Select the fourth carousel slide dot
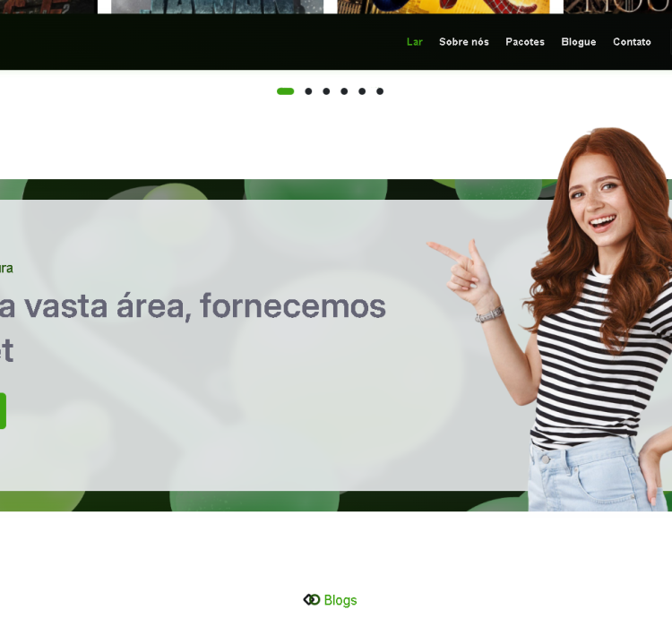 point(344,91)
